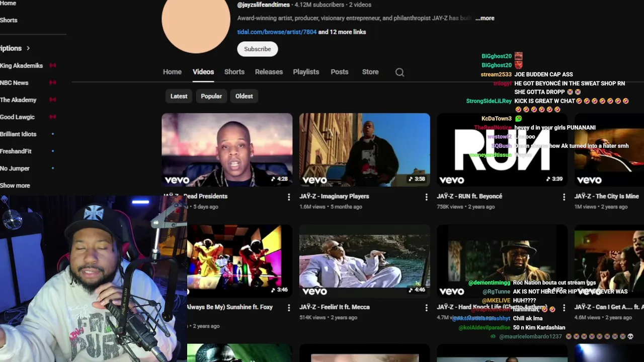Open Brilliant Idiots subscription
The image size is (644, 362).
click(18, 134)
